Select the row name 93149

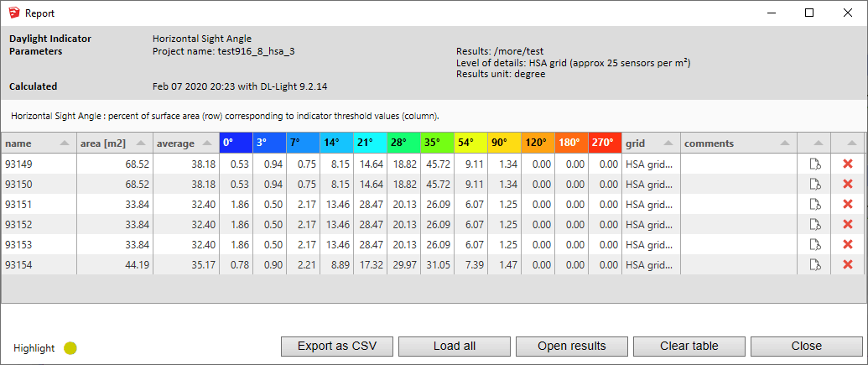click(x=18, y=164)
